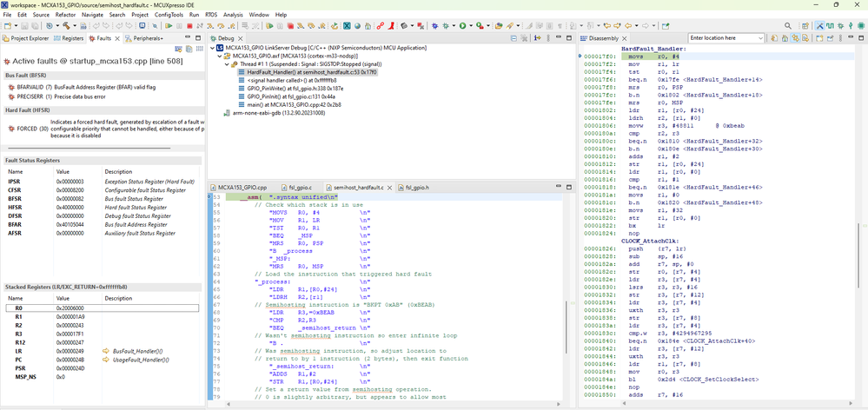Terminate debug session with red square icon

click(x=189, y=25)
